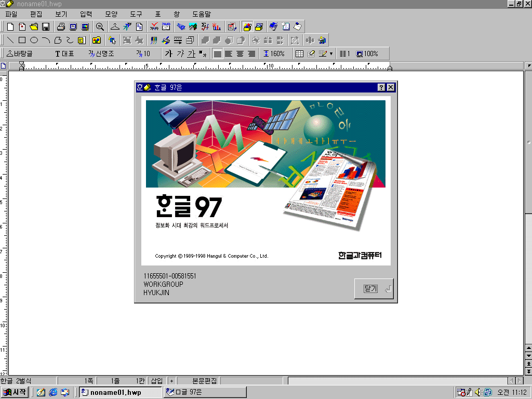Insert a table with the grid icon
This screenshot has height=399, width=532.
tap(299, 54)
